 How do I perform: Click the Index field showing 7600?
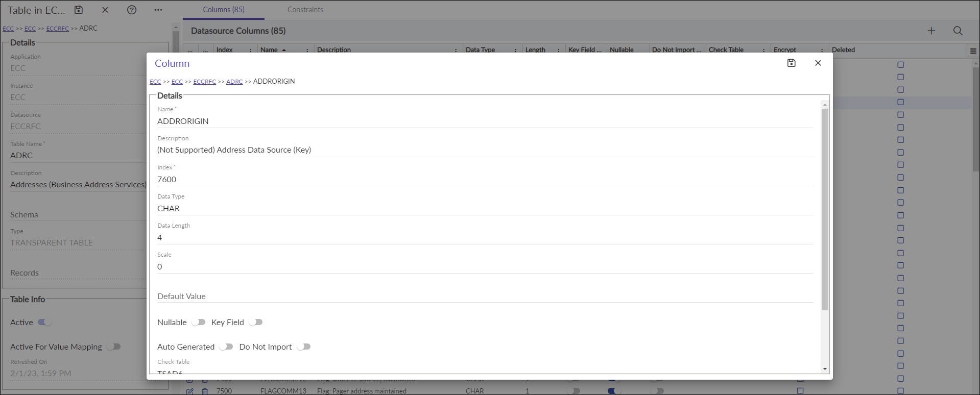click(x=485, y=180)
